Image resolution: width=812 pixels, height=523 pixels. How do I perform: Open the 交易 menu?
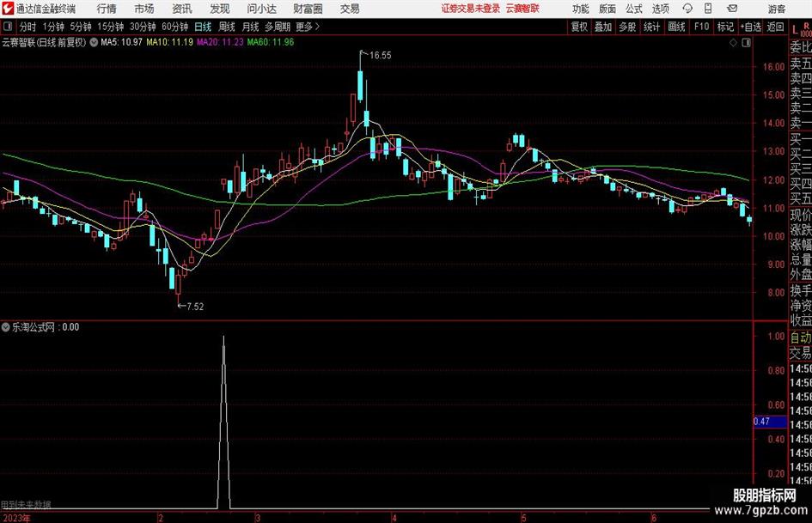350,9
